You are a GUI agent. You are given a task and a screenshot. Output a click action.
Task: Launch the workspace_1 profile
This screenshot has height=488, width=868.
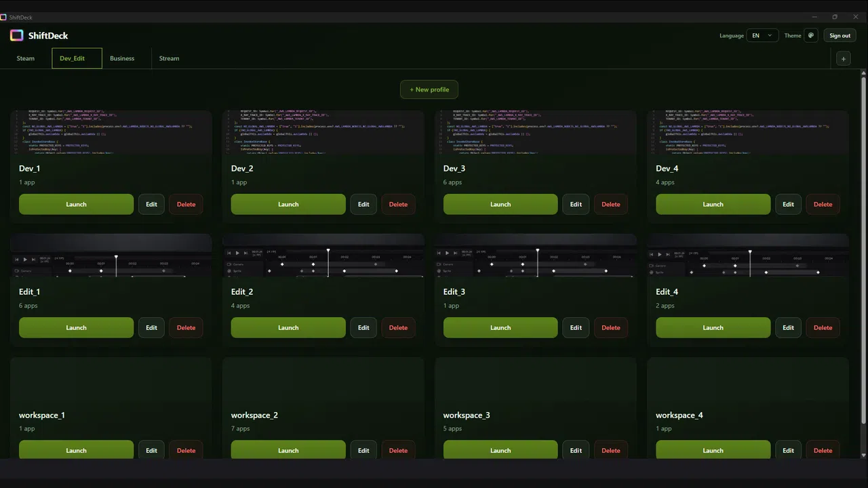[76, 449]
